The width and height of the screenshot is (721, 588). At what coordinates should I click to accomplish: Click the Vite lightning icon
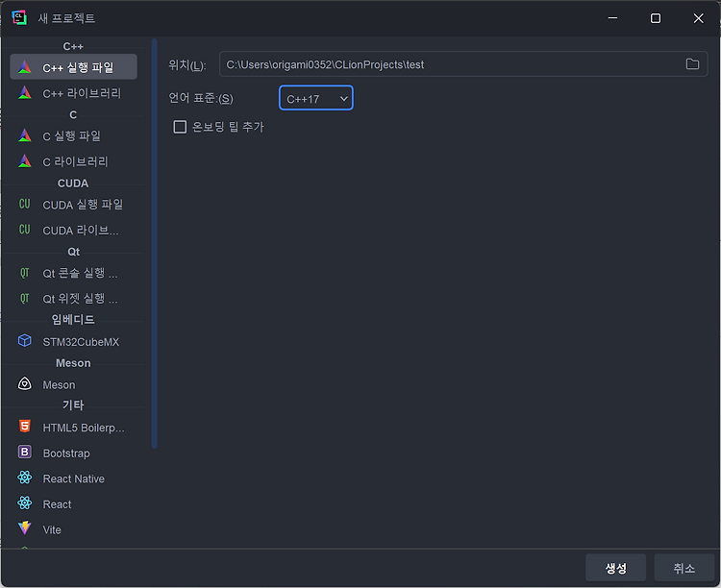point(25,528)
